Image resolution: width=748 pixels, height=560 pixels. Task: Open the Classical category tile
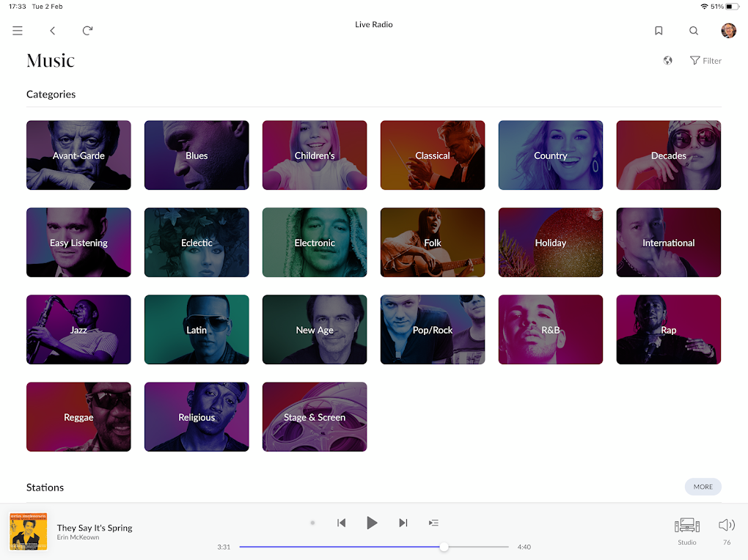[x=432, y=155]
